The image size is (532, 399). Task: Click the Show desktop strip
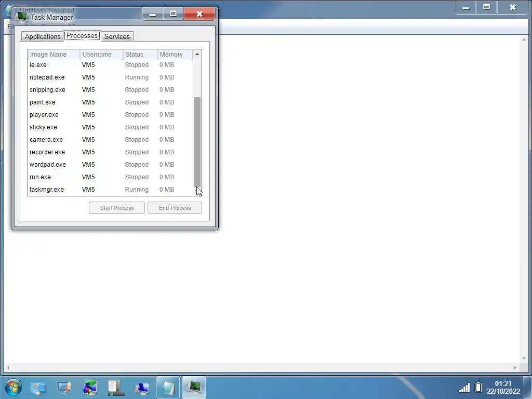(528, 388)
